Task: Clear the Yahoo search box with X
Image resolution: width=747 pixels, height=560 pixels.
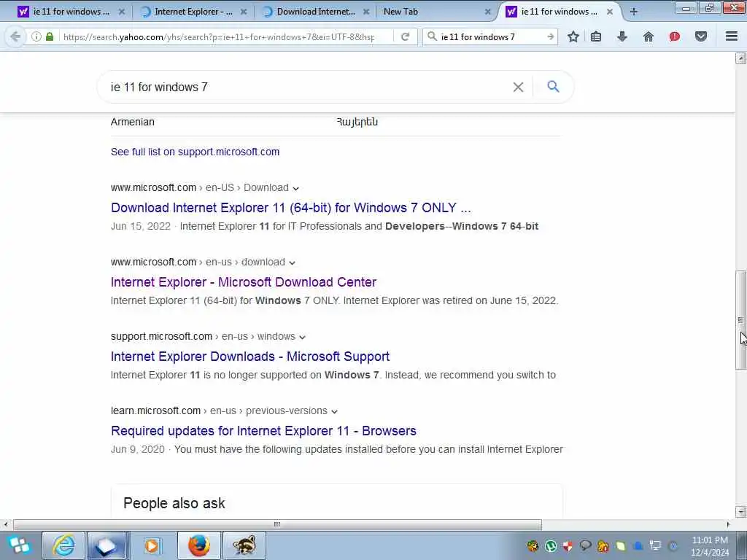Action: tap(518, 87)
